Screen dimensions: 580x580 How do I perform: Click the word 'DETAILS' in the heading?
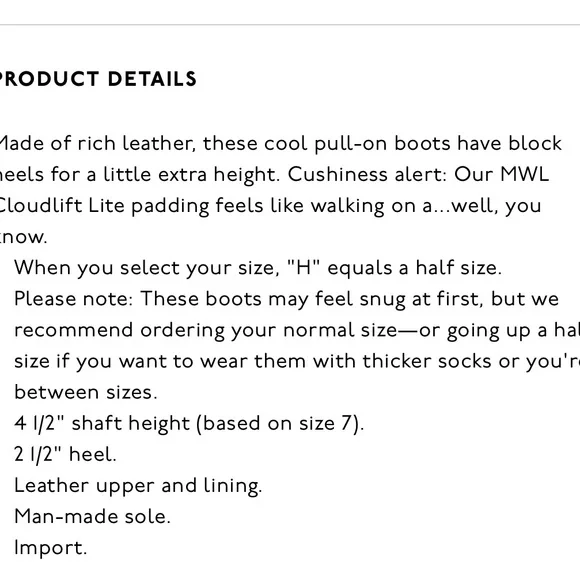click(152, 79)
